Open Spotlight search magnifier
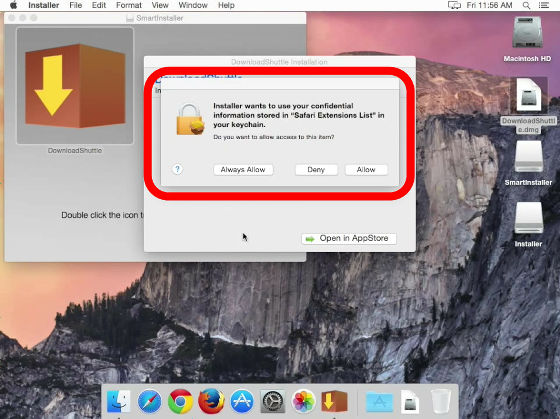Viewport: 560px width, 419px height. [526, 5]
